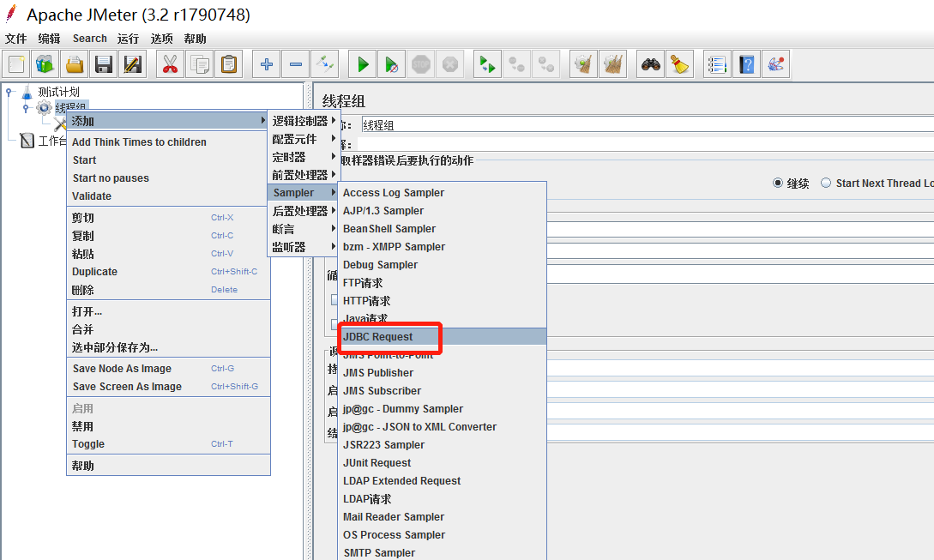Click the Collapse All minus icon

295,64
